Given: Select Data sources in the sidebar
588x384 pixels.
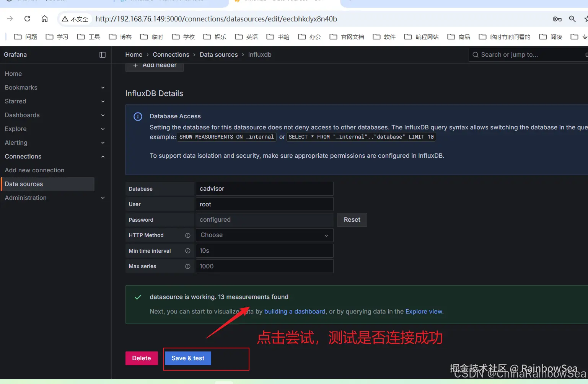Looking at the screenshot, I should [48, 184].
